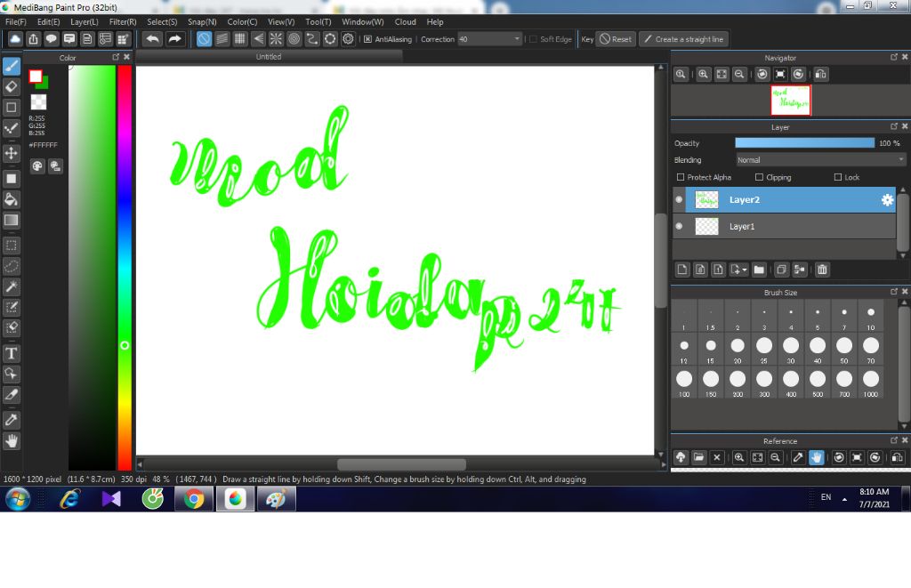Duplicate the current layer

tap(781, 269)
